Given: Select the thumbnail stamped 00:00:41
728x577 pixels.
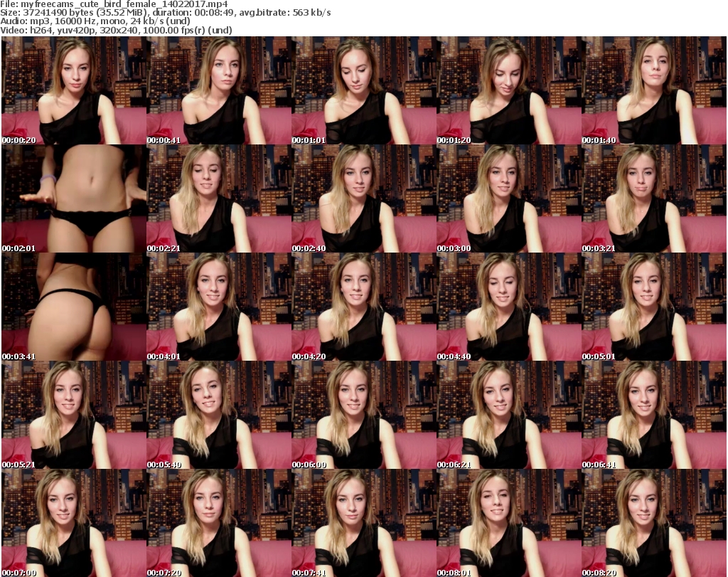Looking at the screenshot, I should (219, 90).
